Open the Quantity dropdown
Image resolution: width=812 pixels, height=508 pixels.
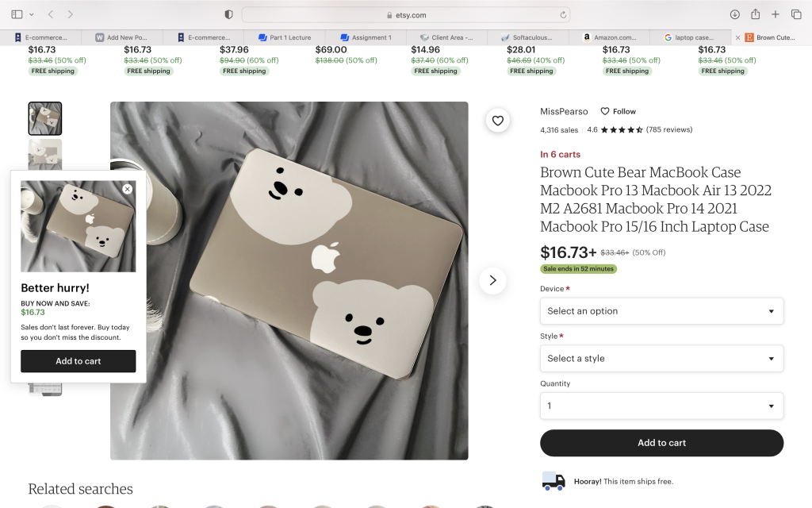click(x=661, y=406)
